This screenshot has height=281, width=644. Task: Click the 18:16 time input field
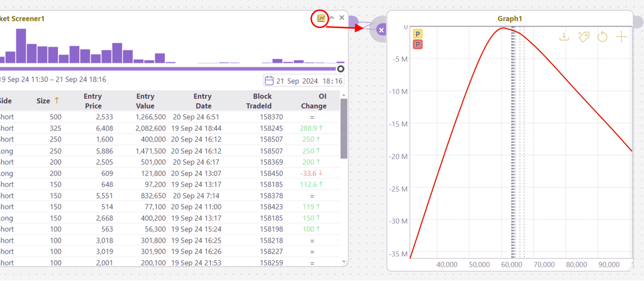333,81
